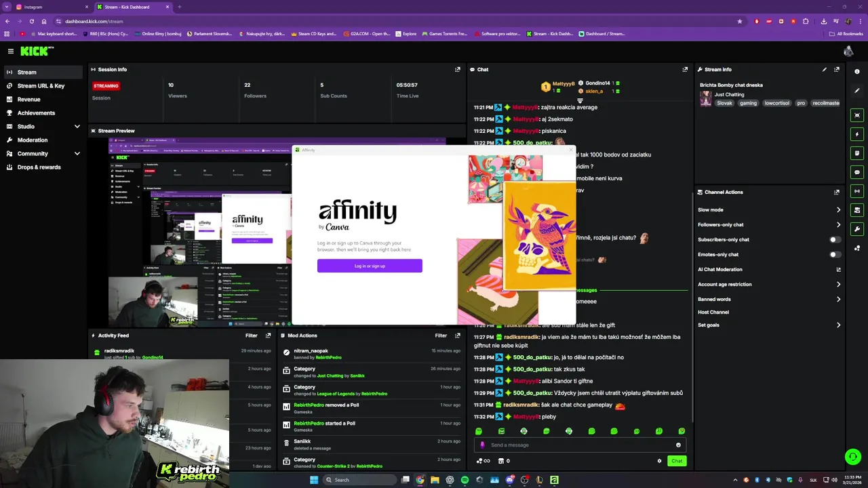868x488 pixels.
Task: Open Achievements in the sidebar
Action: coord(36,113)
